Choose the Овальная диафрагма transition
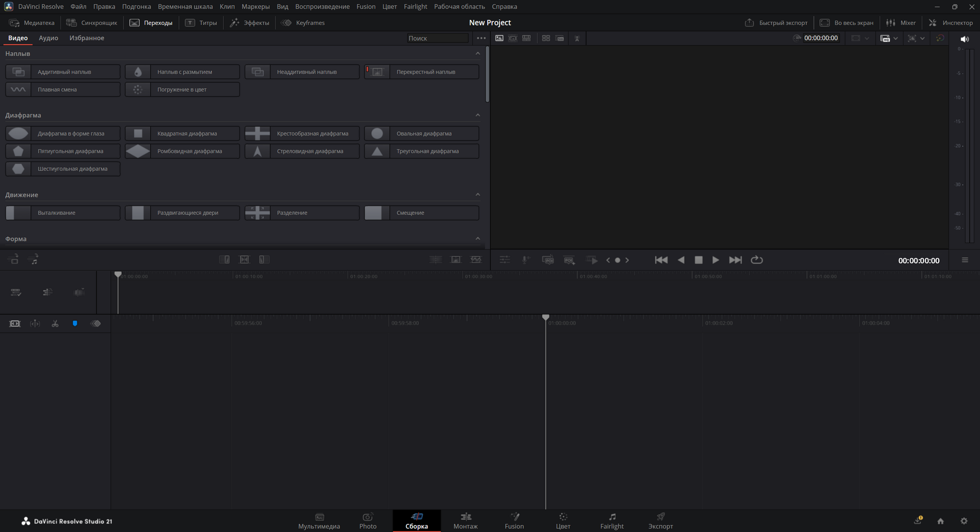This screenshot has width=980, height=532. click(x=421, y=133)
